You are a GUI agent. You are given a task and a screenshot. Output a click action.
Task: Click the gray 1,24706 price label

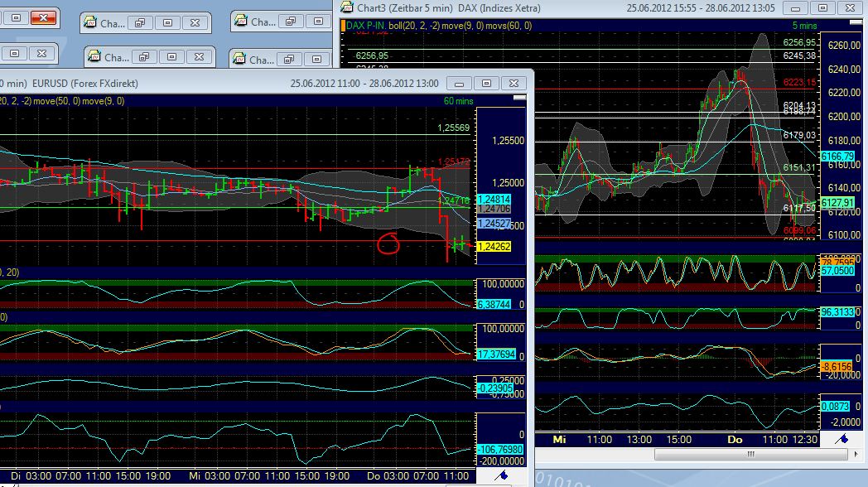(494, 210)
